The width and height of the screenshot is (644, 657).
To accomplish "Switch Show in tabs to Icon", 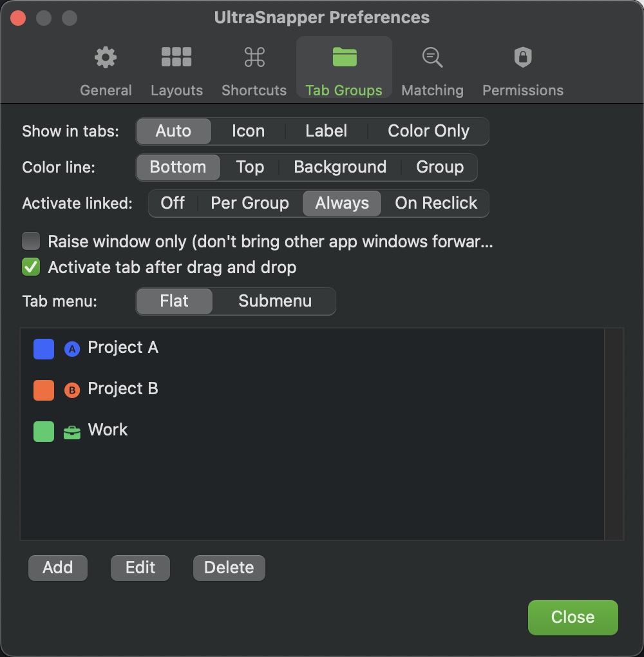I will click(x=248, y=131).
